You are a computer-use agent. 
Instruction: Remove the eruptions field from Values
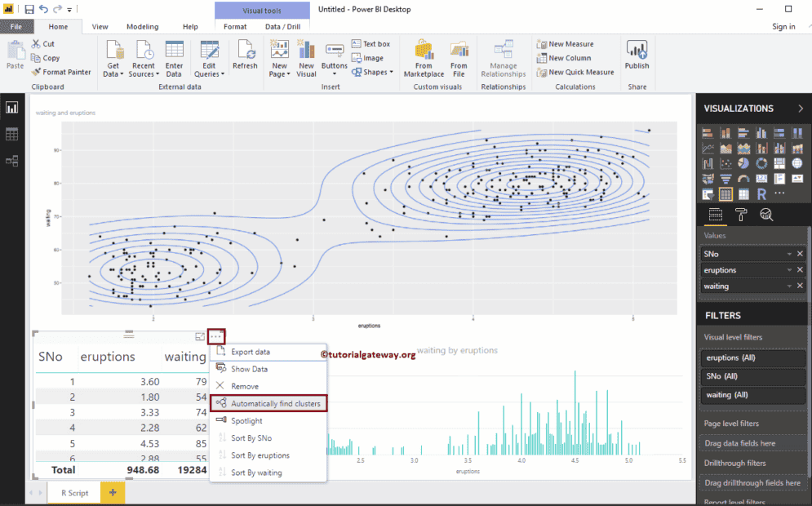pyautogui.click(x=800, y=270)
